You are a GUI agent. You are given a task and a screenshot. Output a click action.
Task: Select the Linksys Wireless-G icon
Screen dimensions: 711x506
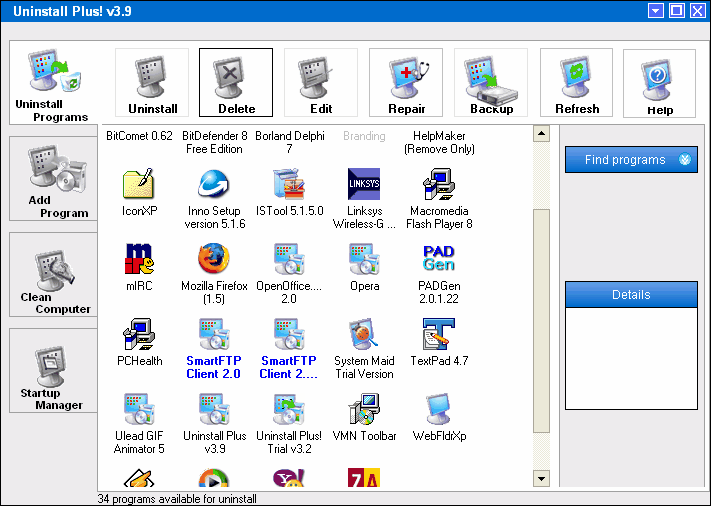364,184
